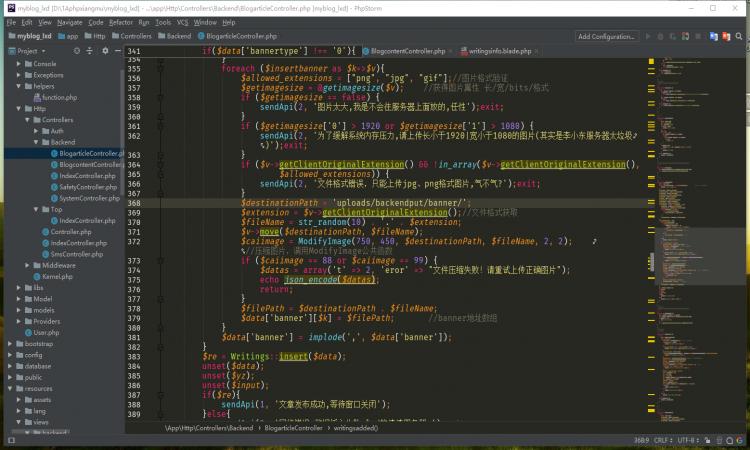Open Search Everywhere magnifier icon

pos(739,36)
